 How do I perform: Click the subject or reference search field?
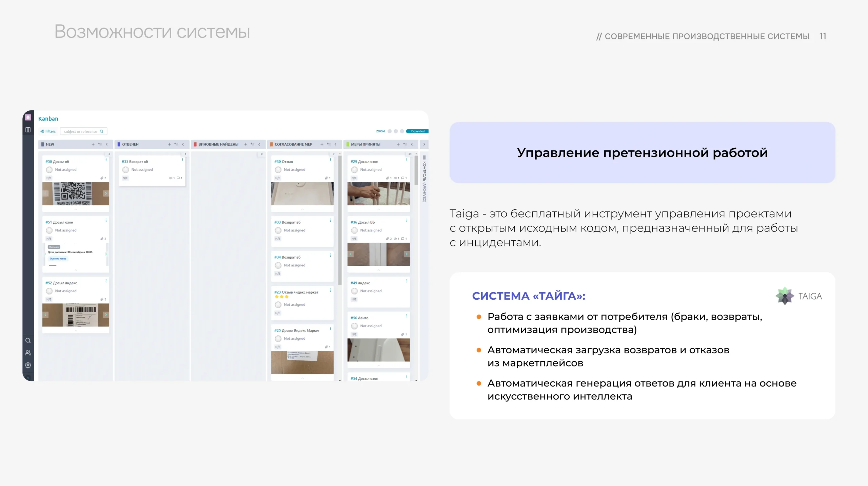80,131
